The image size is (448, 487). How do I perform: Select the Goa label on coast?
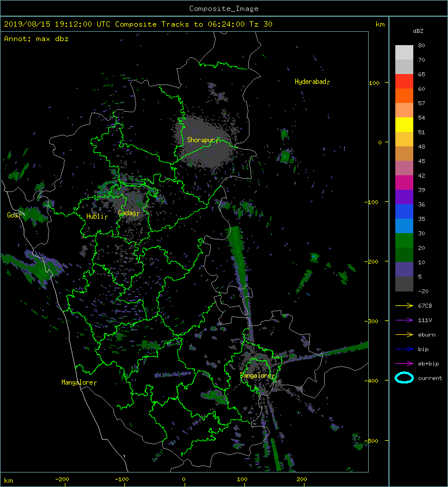[x=14, y=215]
